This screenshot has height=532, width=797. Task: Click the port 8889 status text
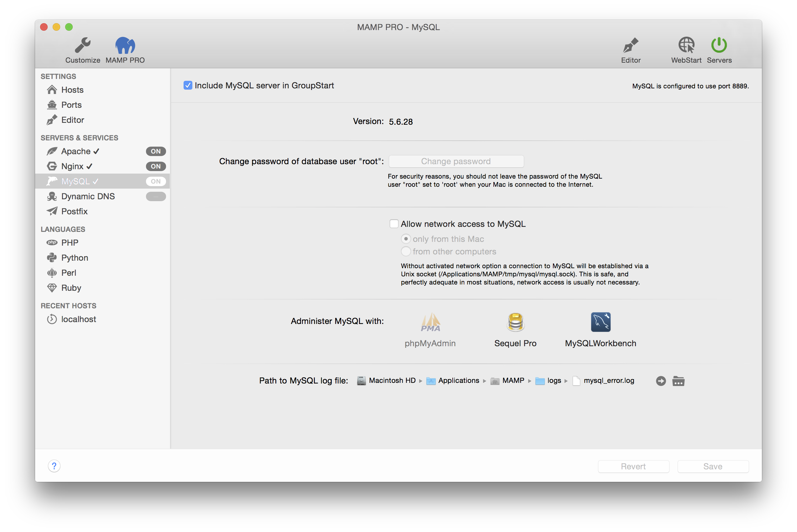point(690,86)
